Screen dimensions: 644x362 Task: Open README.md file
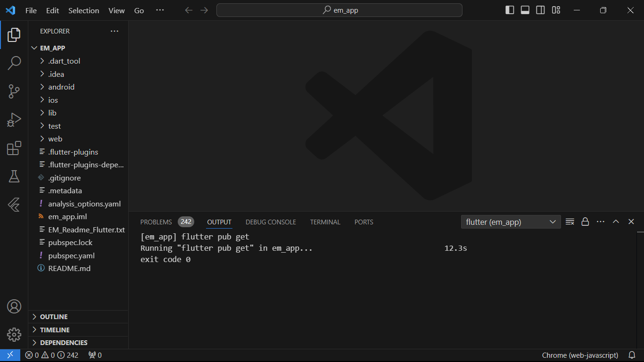[78, 269]
